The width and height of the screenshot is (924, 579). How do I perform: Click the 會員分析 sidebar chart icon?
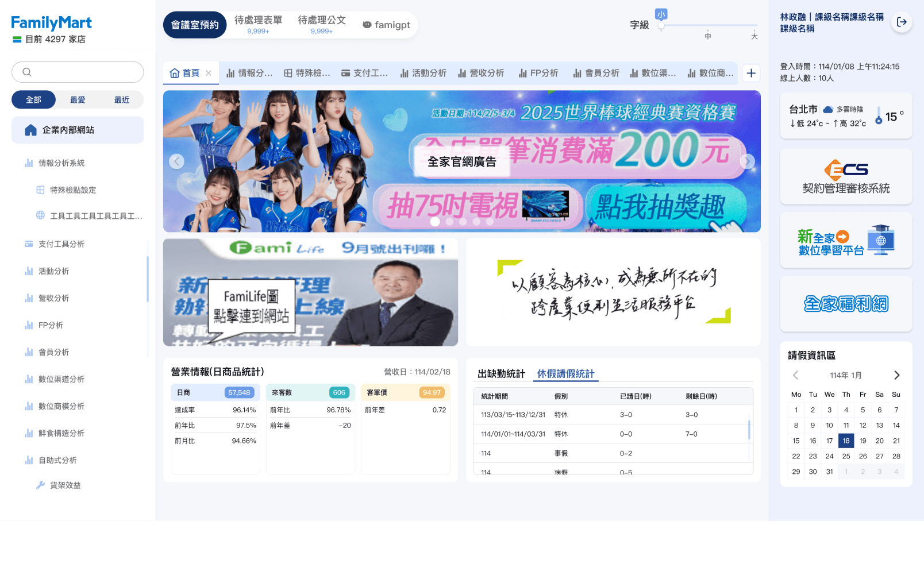point(29,352)
